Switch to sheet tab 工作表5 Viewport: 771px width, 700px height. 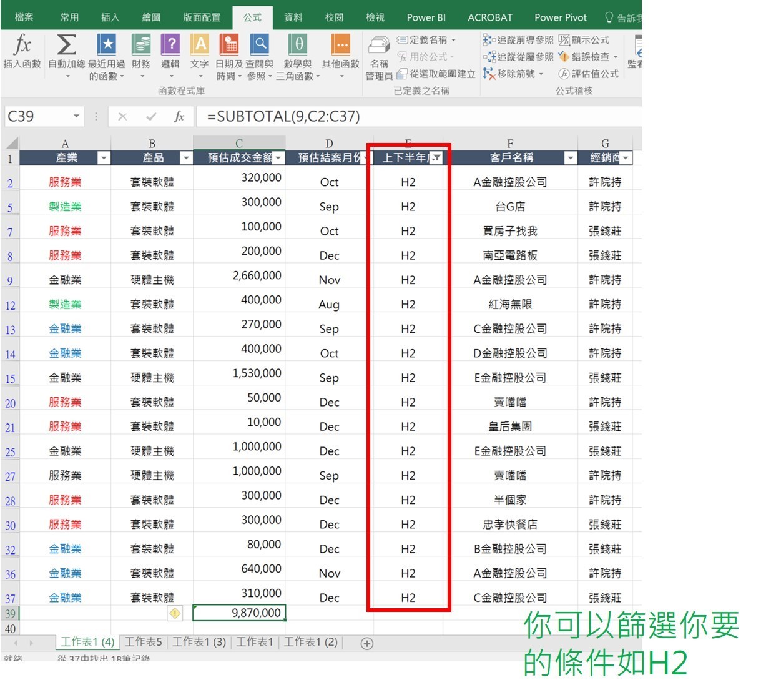143,642
